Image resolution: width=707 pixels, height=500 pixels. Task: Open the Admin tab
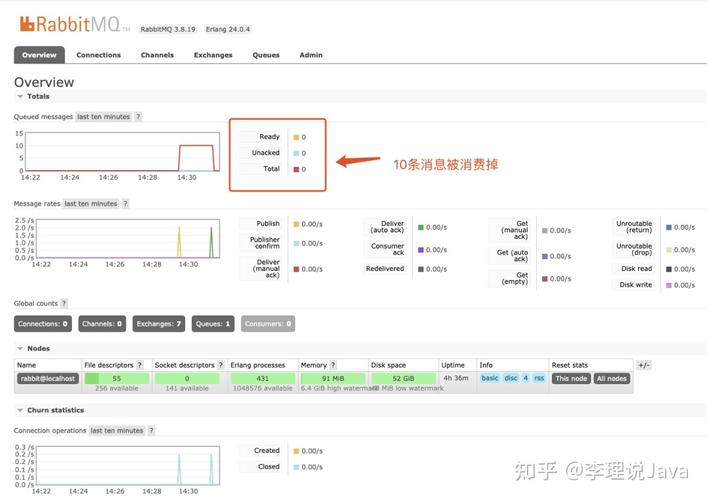pos(311,55)
